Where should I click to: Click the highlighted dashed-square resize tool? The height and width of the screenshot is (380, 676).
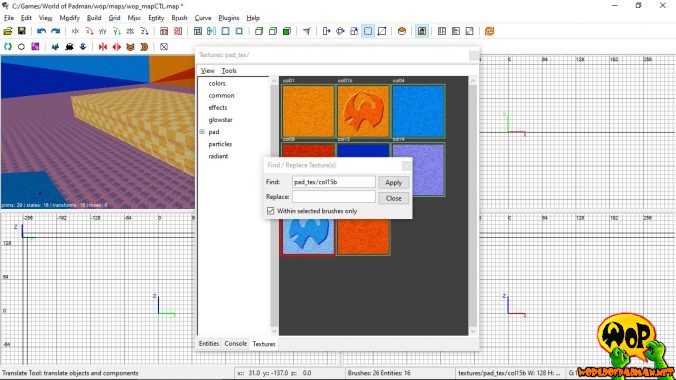point(368,31)
